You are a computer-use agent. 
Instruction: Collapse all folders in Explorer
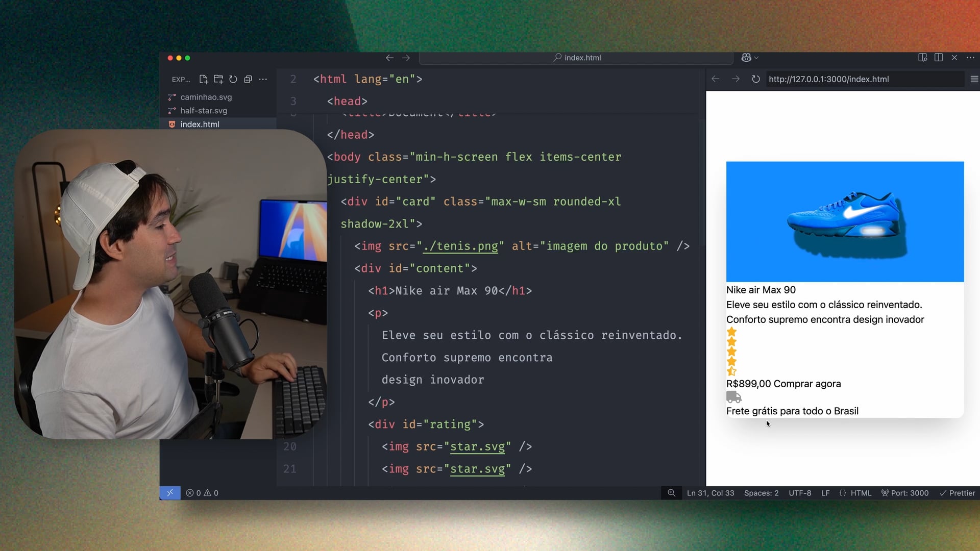[x=248, y=79]
